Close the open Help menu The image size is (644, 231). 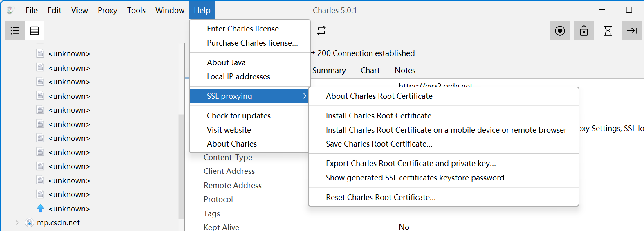(x=202, y=10)
